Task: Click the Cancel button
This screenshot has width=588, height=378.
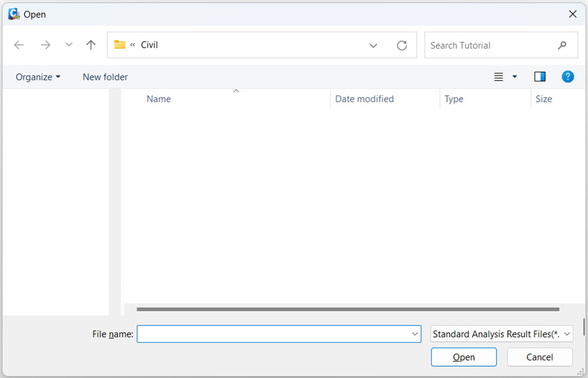Action: [539, 357]
